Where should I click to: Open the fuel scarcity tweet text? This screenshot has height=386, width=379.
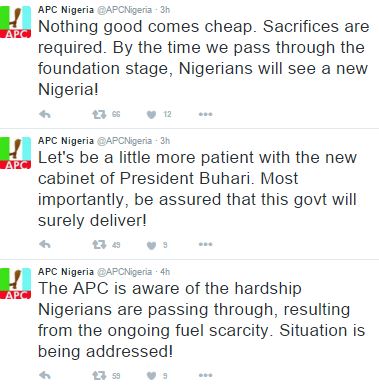tap(201, 320)
